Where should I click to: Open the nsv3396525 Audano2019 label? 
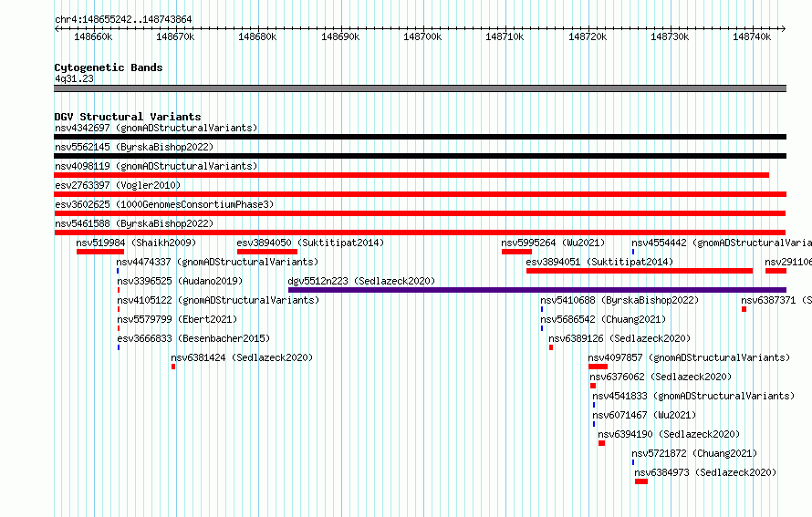[x=180, y=281]
